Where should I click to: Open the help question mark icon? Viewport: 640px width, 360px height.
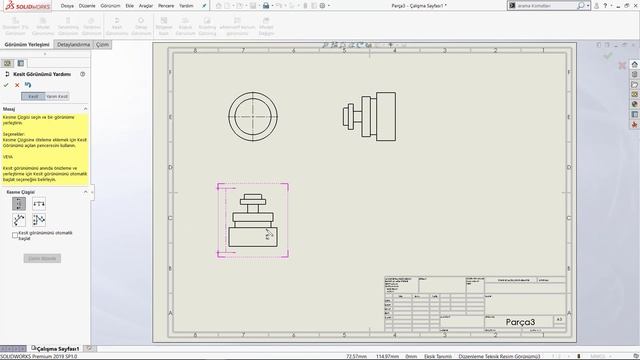tap(605, 6)
